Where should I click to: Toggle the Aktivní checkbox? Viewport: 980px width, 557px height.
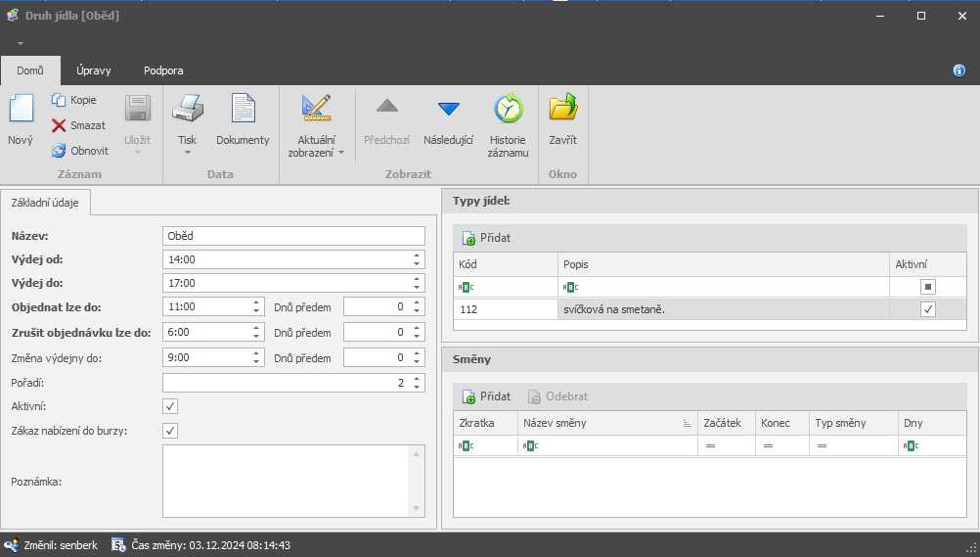click(170, 406)
